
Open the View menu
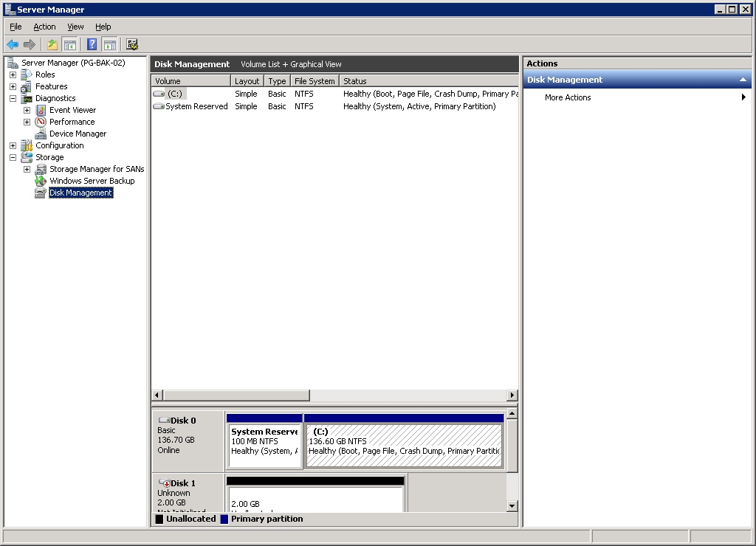coord(75,27)
